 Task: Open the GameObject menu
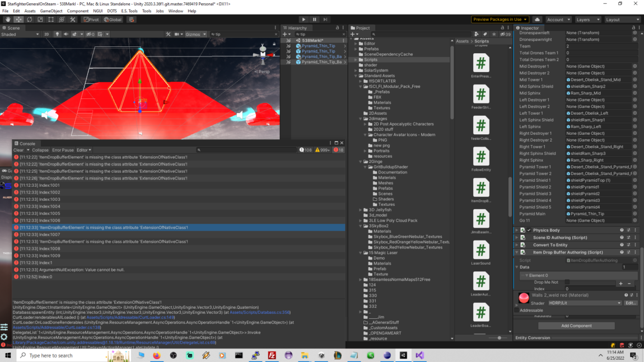pos(51,11)
